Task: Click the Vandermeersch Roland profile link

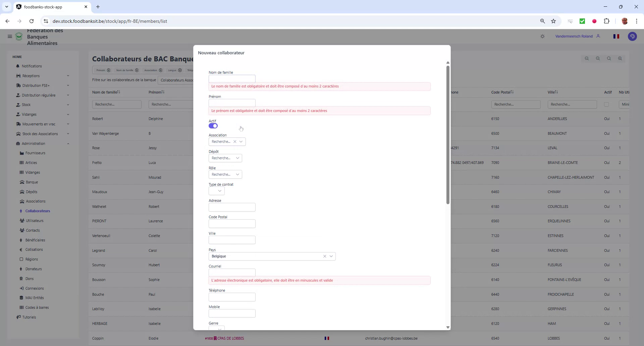Action: (x=574, y=36)
